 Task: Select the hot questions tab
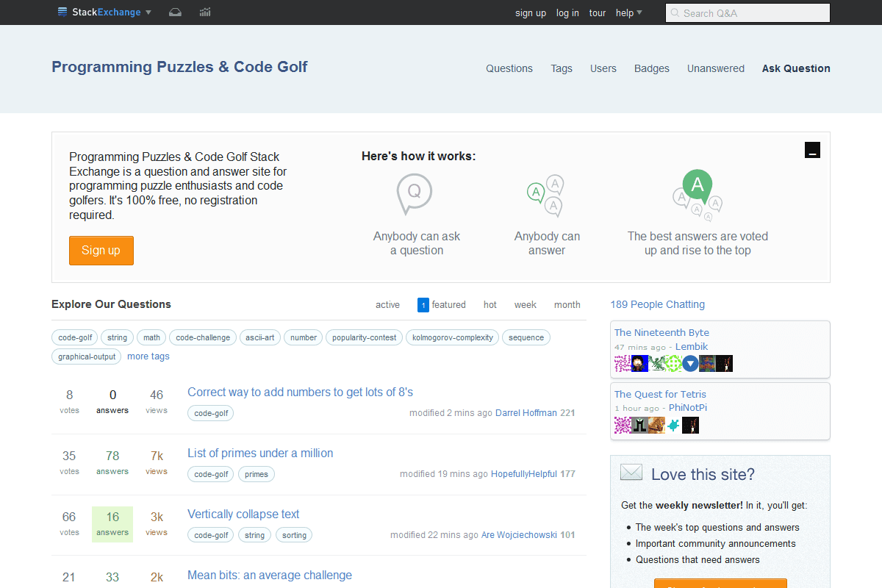pyautogui.click(x=490, y=305)
